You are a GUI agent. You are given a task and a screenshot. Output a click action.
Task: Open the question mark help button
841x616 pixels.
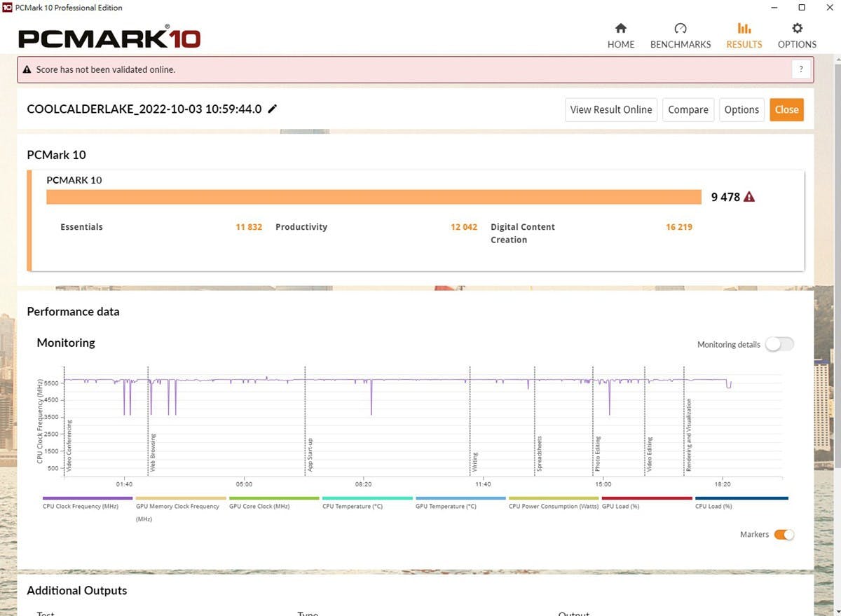801,69
